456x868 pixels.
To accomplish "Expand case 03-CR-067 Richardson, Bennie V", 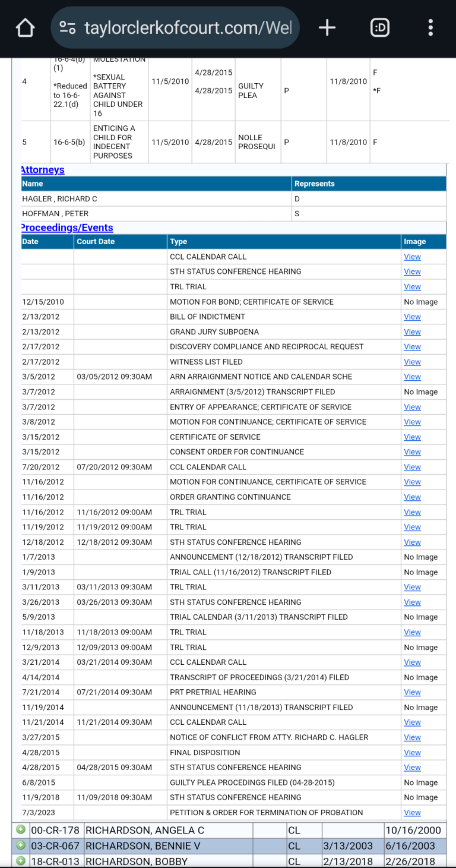I will [x=21, y=845].
